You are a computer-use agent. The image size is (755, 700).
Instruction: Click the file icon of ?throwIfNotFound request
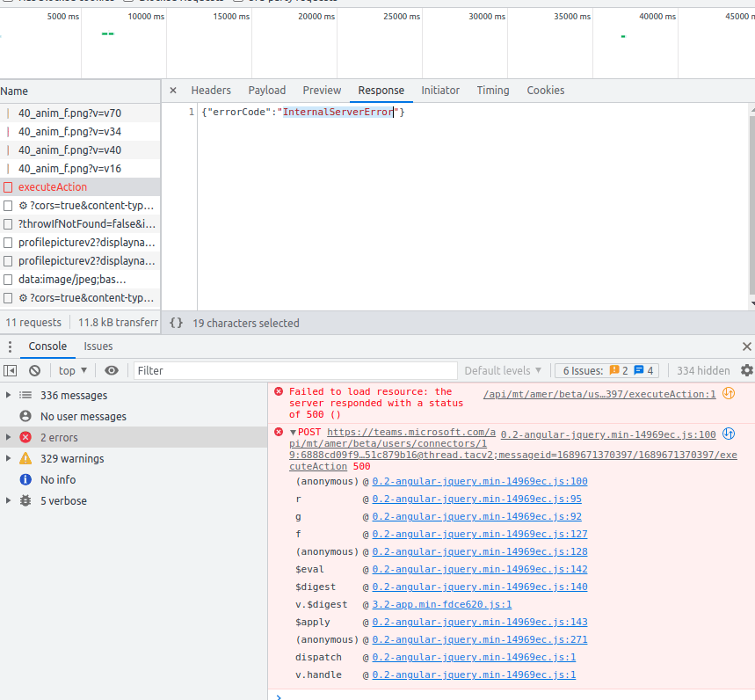[x=8, y=224]
